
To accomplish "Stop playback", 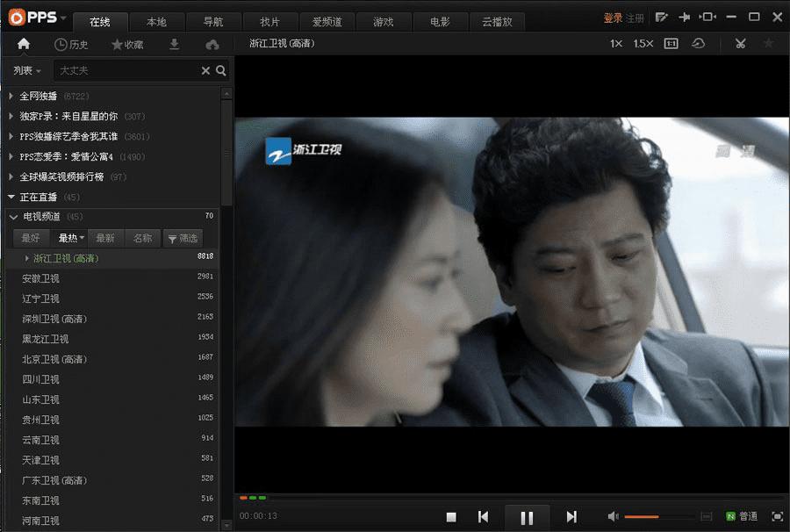I will [x=451, y=517].
